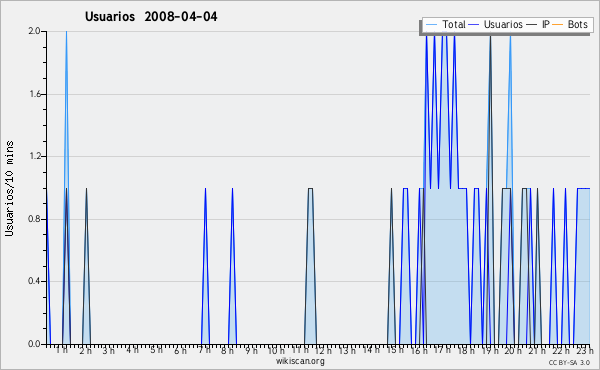The width and height of the screenshot is (600, 370).
Task: Click the chart title 'Usuarios 2008-04-04'
Action: pyautogui.click(x=151, y=16)
